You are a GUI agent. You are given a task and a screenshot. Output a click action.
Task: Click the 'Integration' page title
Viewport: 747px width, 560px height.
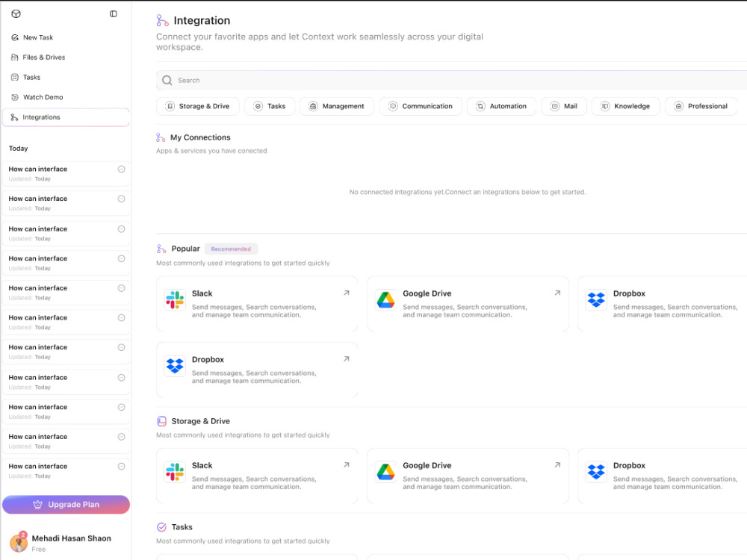coord(202,20)
